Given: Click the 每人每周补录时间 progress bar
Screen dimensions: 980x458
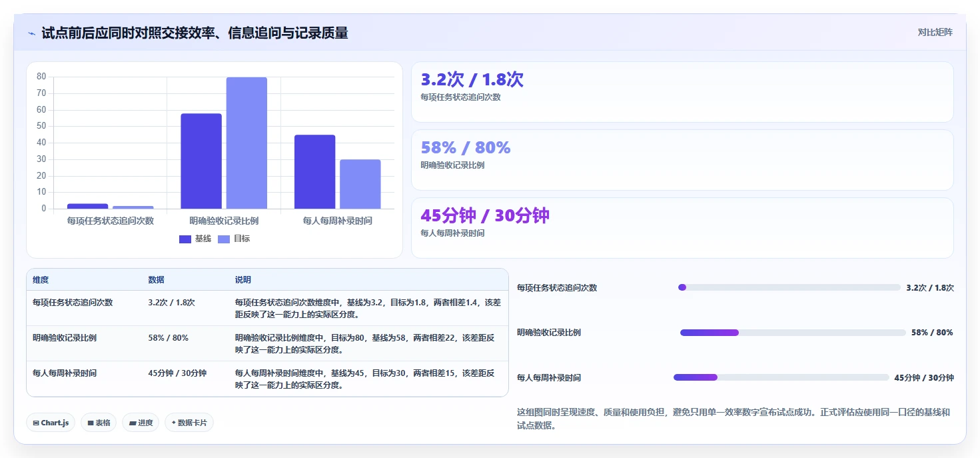Looking at the screenshot, I should pos(781,377).
